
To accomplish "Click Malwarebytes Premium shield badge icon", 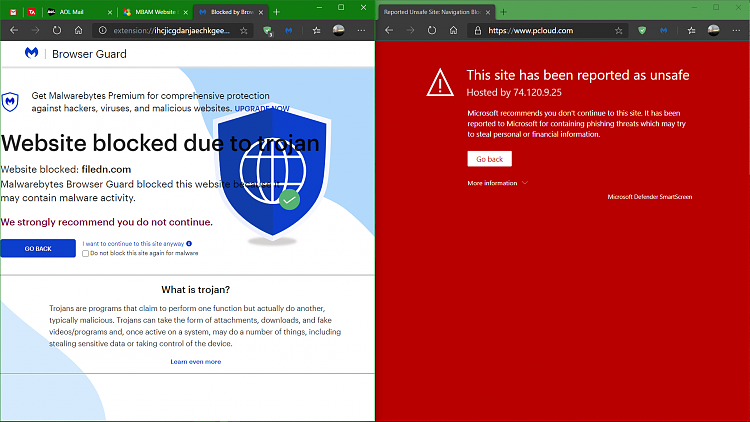I will click(x=10, y=101).
